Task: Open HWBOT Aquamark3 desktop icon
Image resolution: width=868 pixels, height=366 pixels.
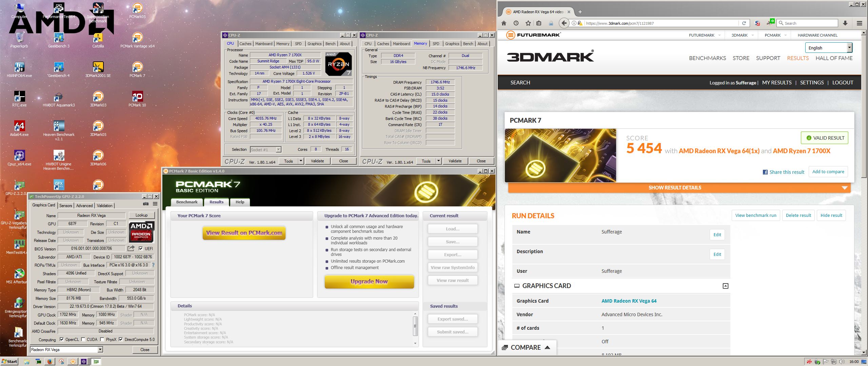Action: pos(59,99)
